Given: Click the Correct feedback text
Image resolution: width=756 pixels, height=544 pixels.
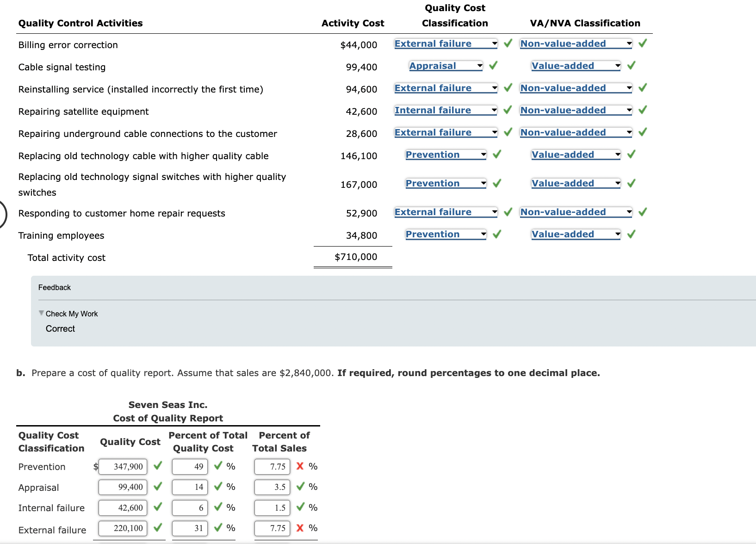Looking at the screenshot, I should coord(60,328).
